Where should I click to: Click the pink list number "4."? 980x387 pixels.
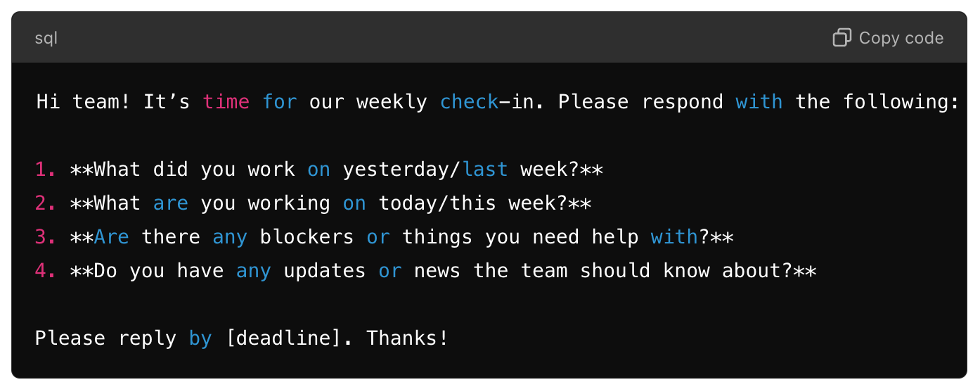point(46,271)
